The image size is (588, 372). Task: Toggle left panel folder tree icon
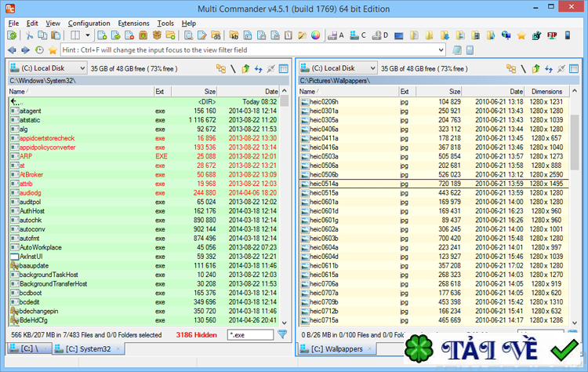tap(220, 69)
